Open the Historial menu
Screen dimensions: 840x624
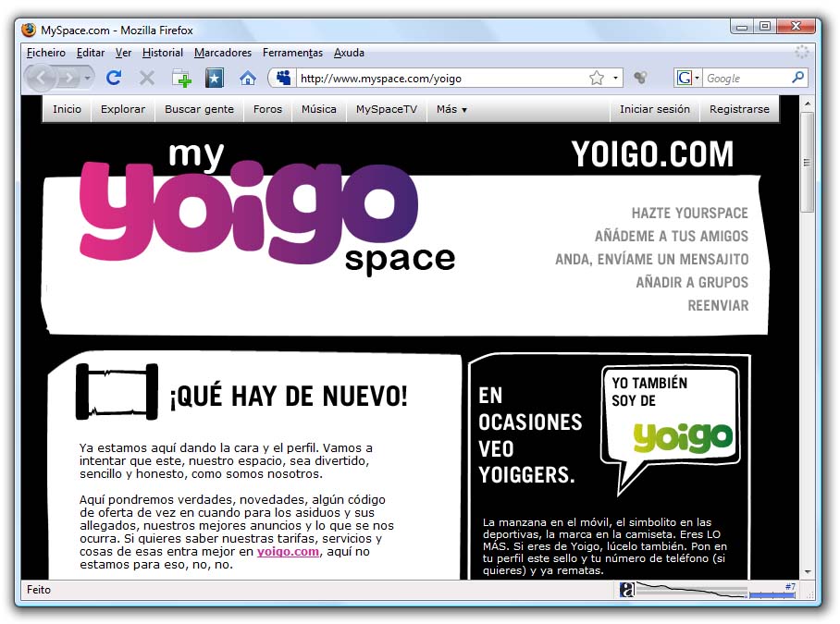tap(162, 53)
